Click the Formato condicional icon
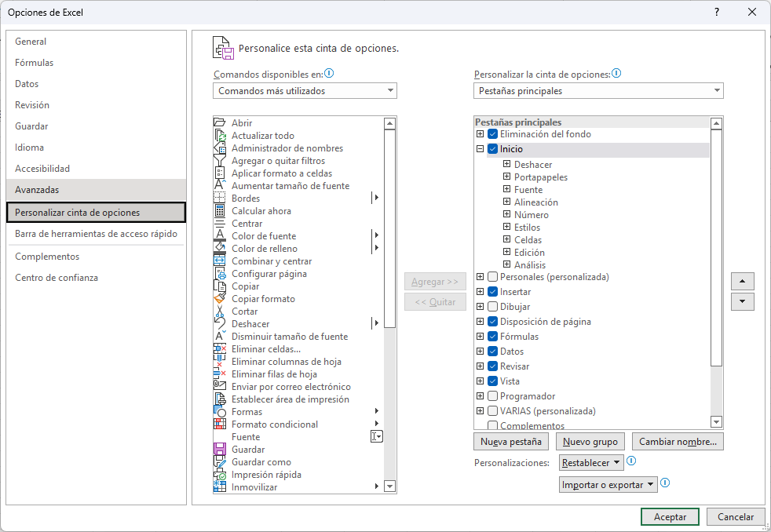The width and height of the screenshot is (771, 532). click(219, 424)
